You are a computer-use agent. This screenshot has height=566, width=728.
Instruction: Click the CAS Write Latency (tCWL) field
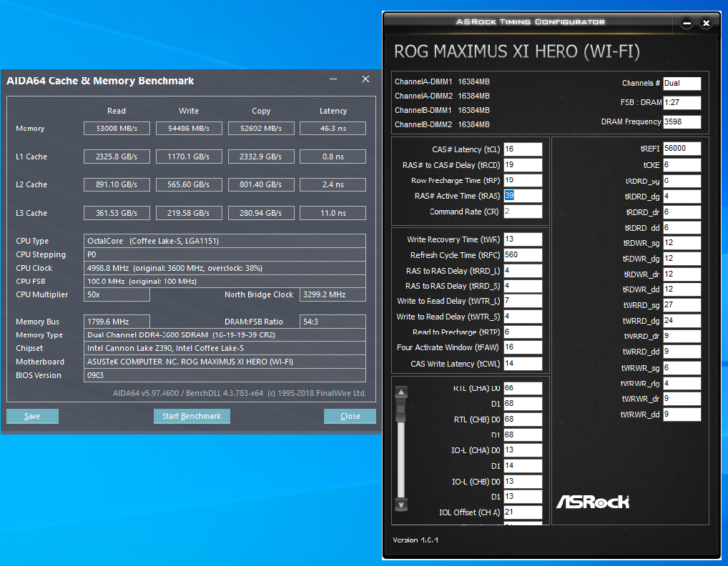[523, 363]
